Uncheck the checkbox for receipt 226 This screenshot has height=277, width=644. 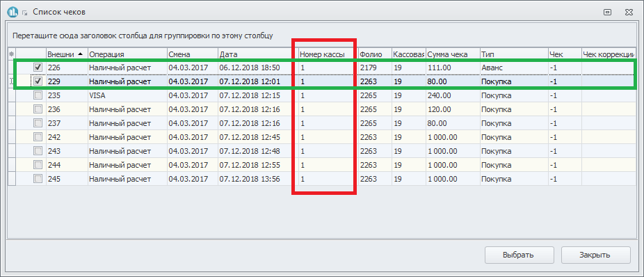click(x=38, y=67)
